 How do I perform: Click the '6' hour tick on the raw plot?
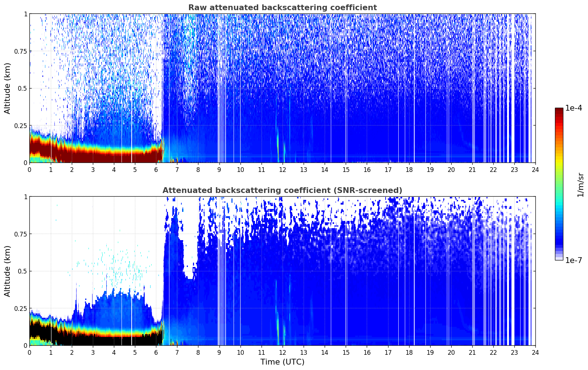pyautogui.click(x=156, y=169)
